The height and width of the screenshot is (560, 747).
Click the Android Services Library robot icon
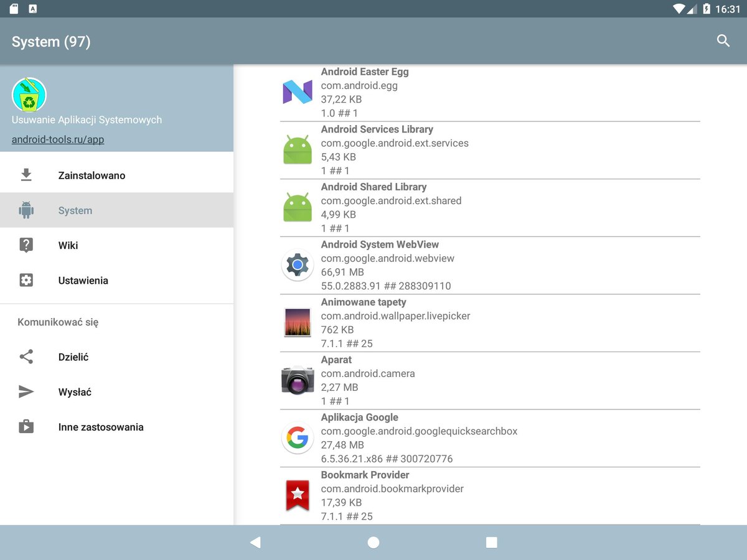tap(298, 149)
